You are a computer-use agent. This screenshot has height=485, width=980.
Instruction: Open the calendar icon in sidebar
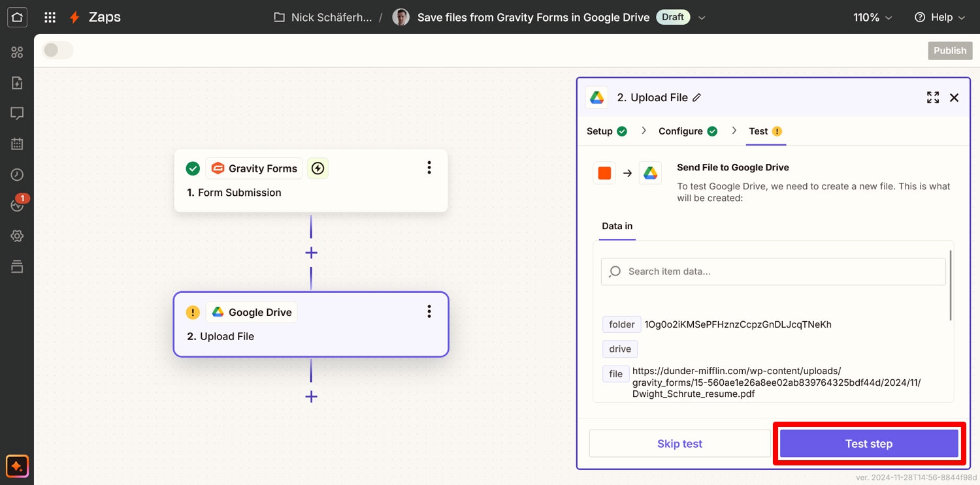(17, 144)
